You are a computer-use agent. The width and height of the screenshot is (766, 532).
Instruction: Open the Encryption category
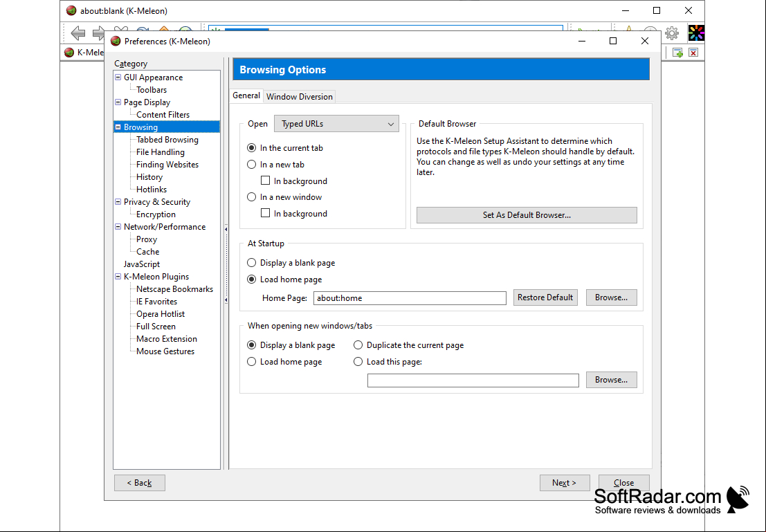pos(156,214)
